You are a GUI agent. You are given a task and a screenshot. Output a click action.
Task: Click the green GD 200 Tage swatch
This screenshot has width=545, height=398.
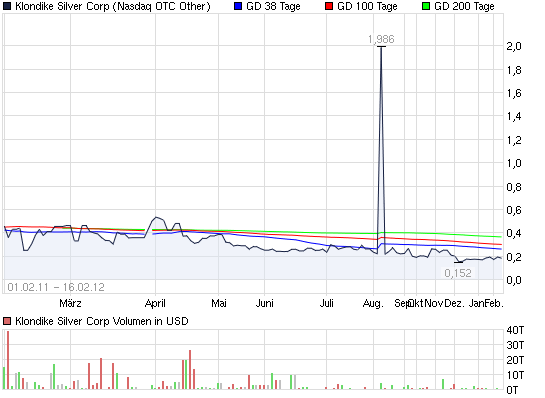pos(426,6)
